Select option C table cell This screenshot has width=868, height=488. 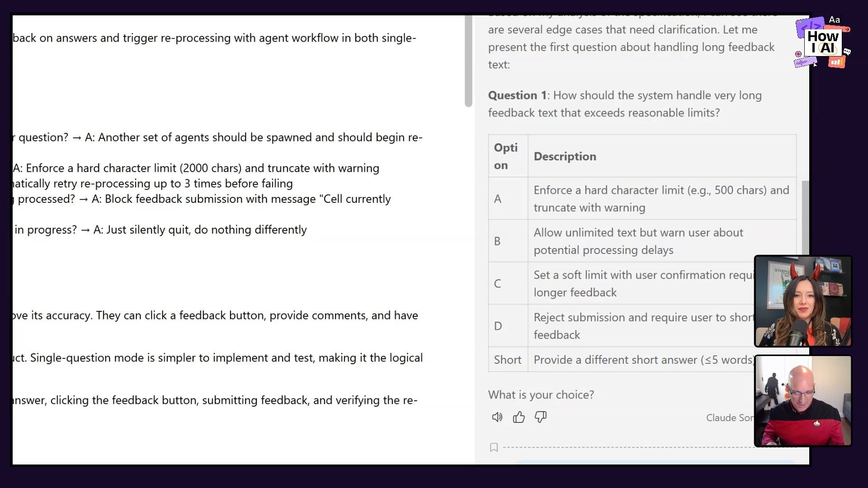pos(508,283)
